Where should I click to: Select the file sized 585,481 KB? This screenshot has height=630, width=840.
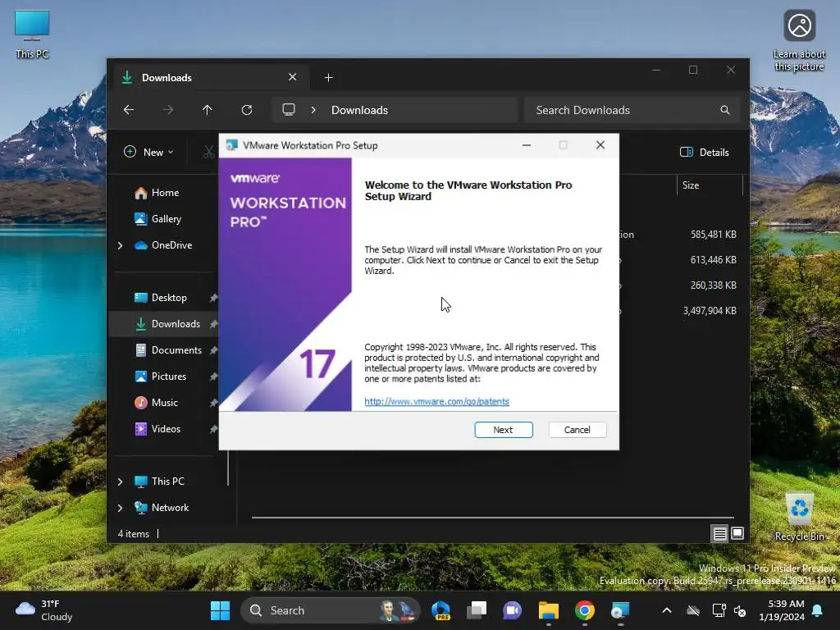click(x=713, y=235)
